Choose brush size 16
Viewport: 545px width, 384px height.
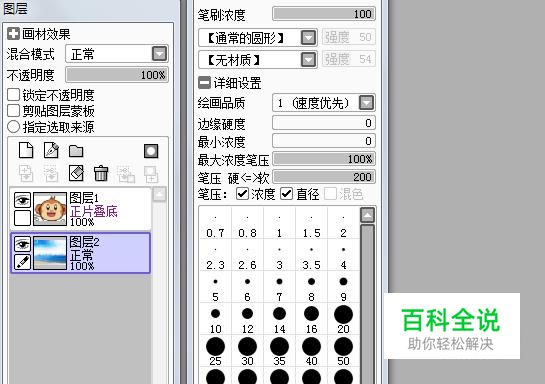point(311,319)
